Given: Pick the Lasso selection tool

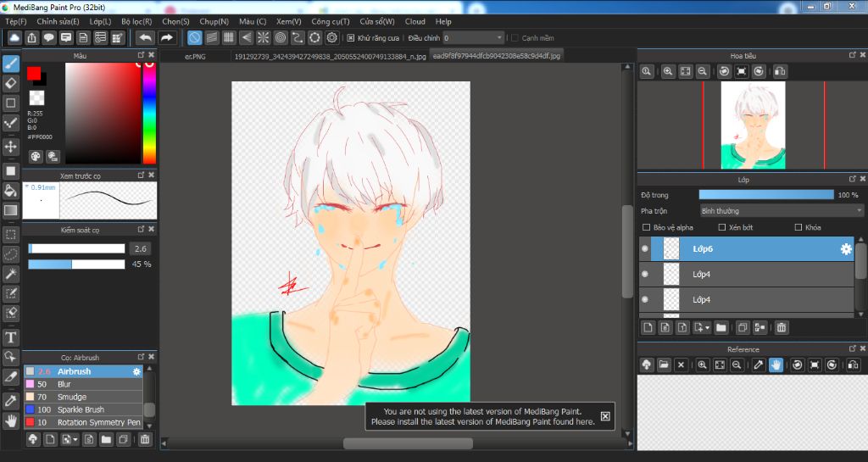Looking at the screenshot, I should point(10,254).
